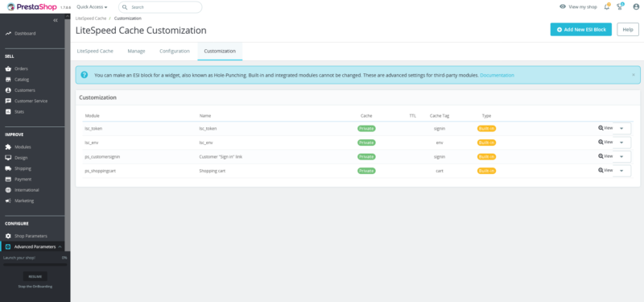Open the Quick Access dropdown
Screen dimensions: 644x302
pyautogui.click(x=92, y=7)
